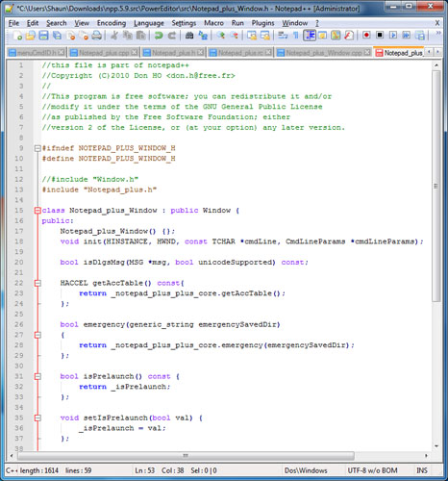Image resolution: width=448 pixels, height=481 pixels.
Task: Open the Encoding menu
Action: coord(112,23)
